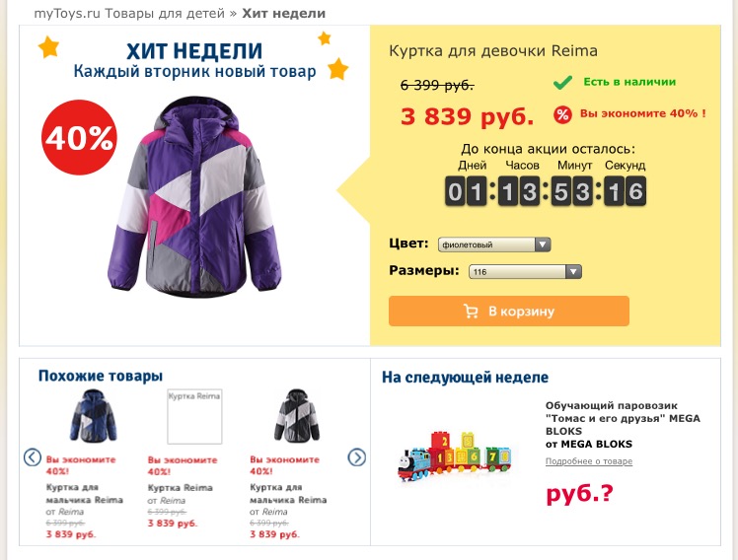738x560 pixels.
Task: Click the next arrow in similar products carousel
Action: pos(357,457)
